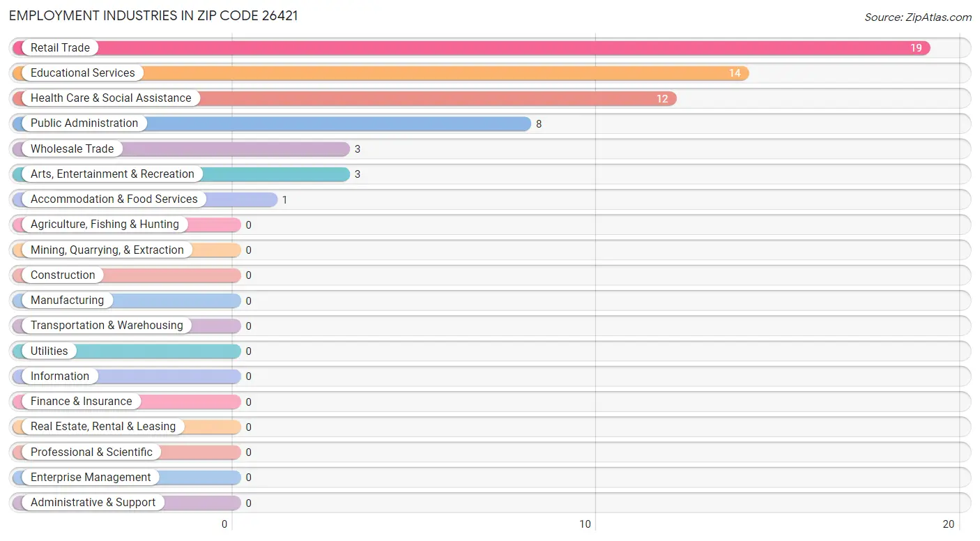
Task: Click the Administrative & Support label
Action: pos(93,502)
